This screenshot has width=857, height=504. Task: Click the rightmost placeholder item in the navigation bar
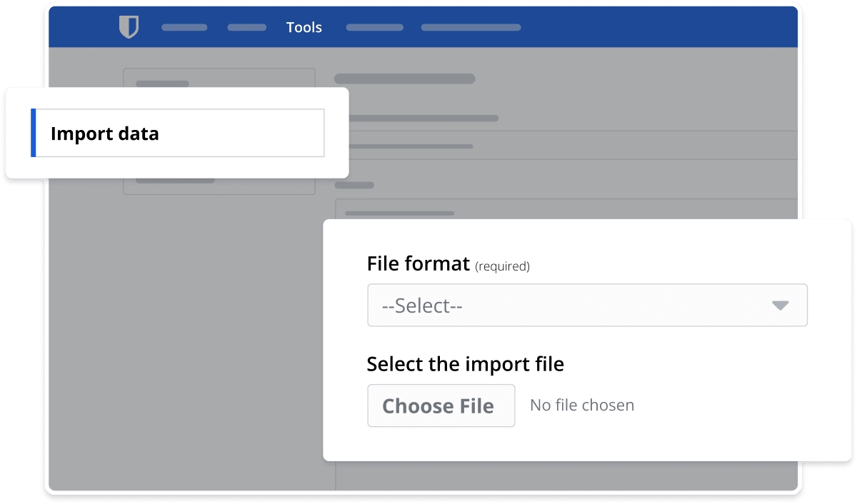[471, 27]
